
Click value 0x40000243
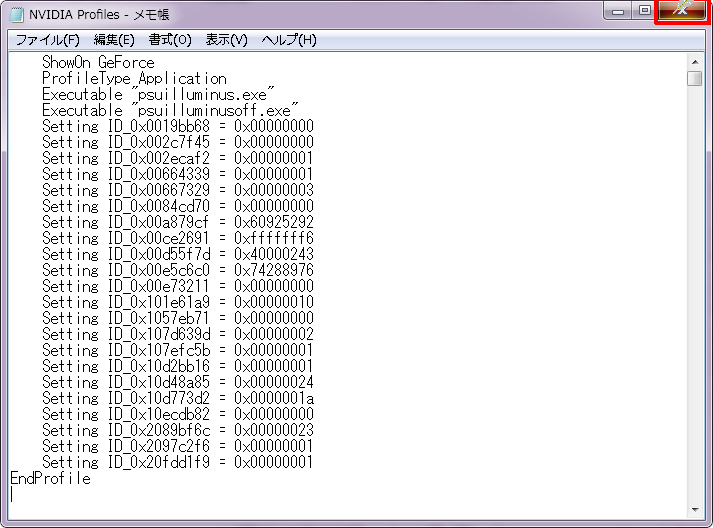pos(274,254)
